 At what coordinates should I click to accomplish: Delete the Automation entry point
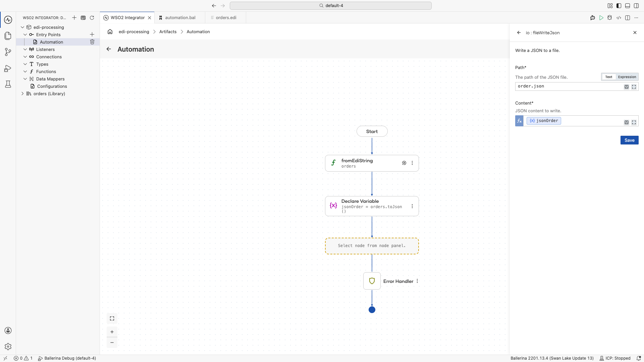pyautogui.click(x=92, y=42)
